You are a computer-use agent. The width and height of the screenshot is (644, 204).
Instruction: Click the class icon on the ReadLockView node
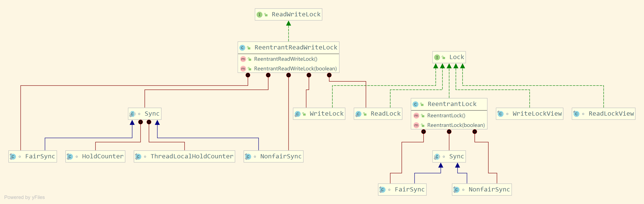[576, 114]
